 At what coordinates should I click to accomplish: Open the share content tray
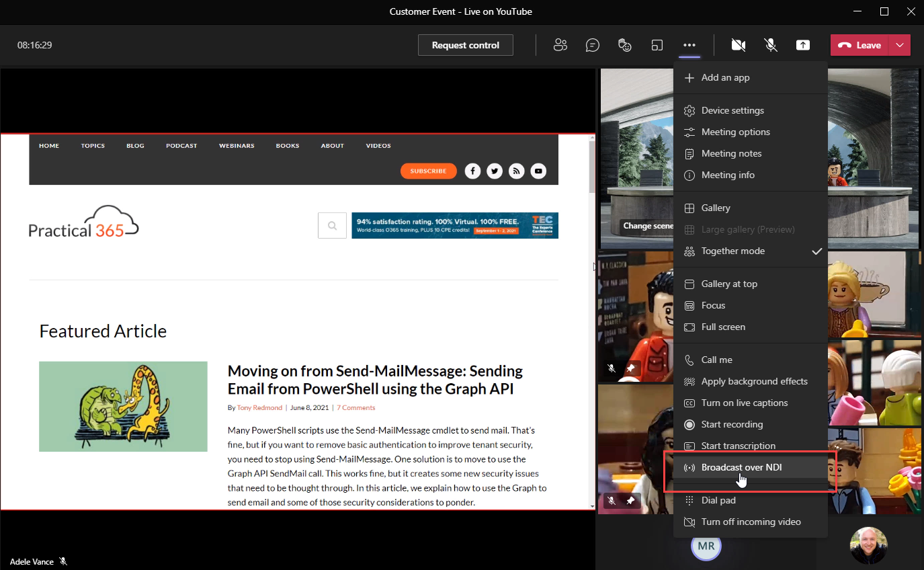(x=802, y=45)
